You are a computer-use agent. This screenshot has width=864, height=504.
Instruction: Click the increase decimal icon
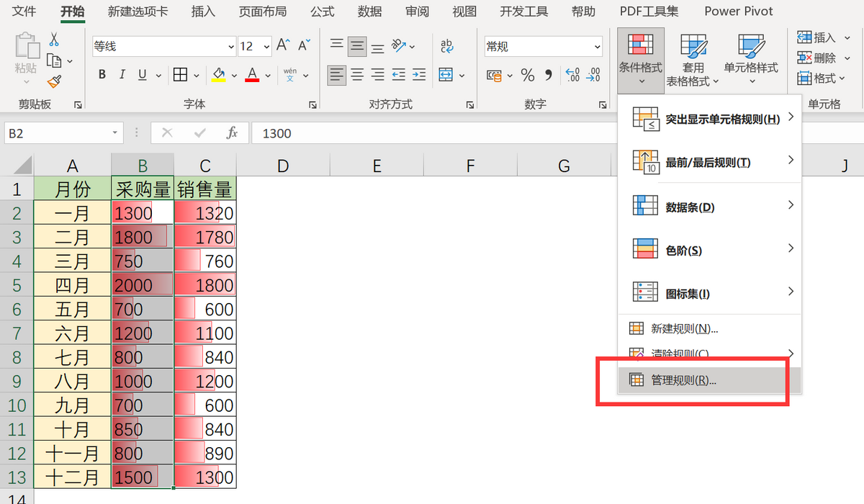(x=573, y=75)
